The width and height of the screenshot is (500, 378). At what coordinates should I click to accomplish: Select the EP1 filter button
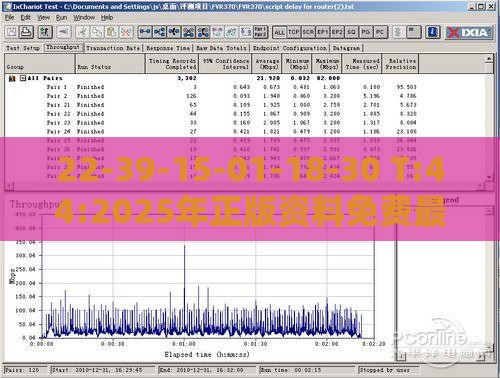click(x=322, y=32)
